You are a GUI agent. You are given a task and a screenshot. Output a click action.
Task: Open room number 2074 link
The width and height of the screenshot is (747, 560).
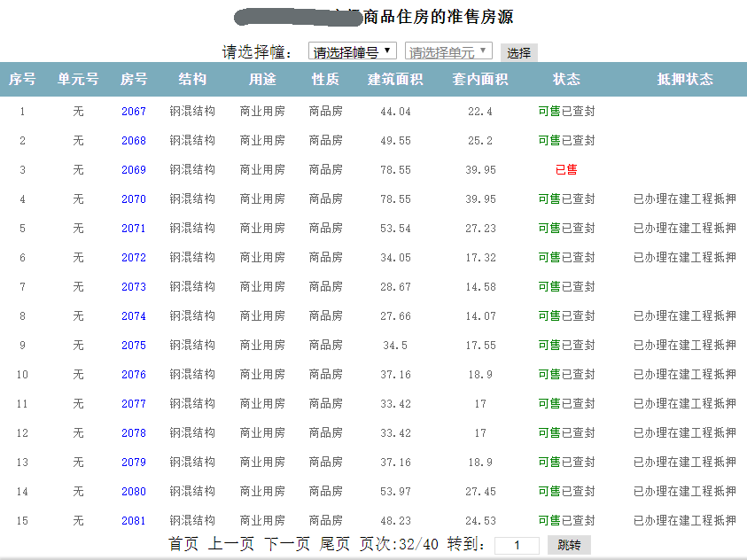[x=134, y=316]
